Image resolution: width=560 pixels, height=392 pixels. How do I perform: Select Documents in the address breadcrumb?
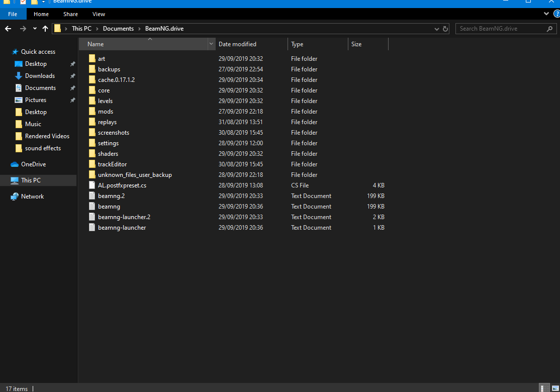[118, 29]
